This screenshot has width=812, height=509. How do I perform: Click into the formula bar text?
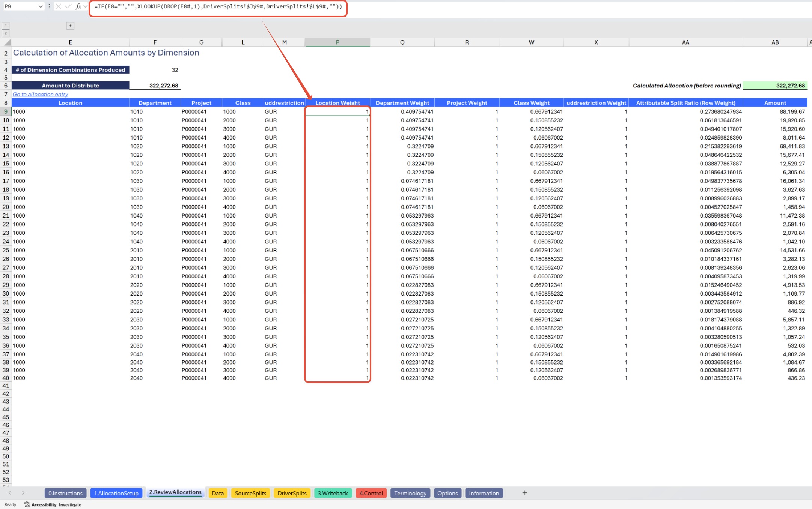(x=218, y=6)
